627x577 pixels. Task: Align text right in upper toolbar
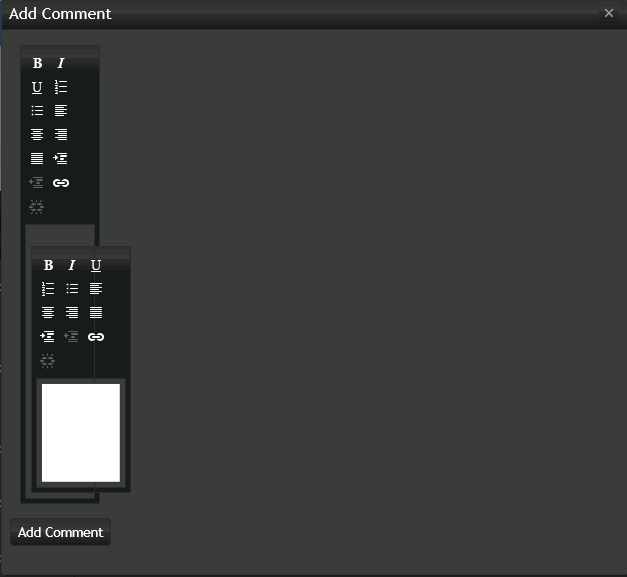coord(61,134)
